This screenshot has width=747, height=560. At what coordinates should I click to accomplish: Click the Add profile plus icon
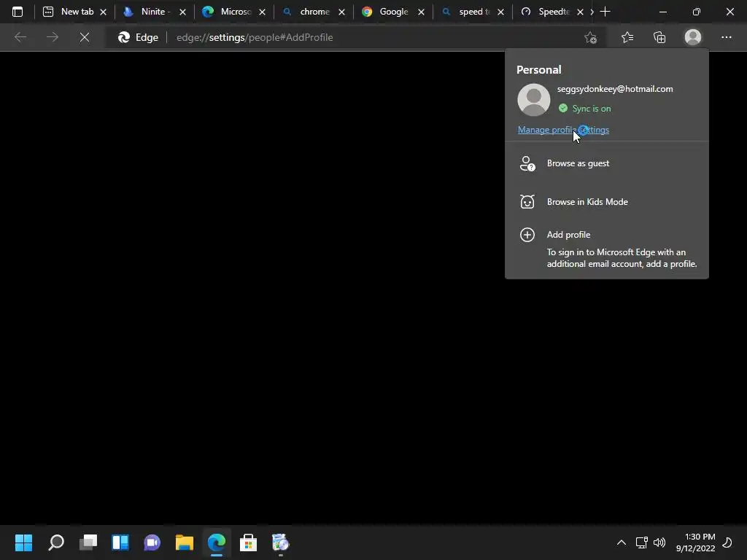527,235
